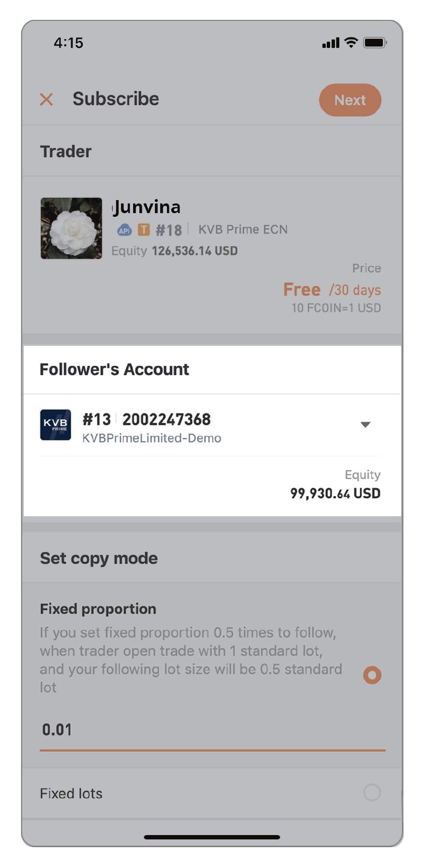Tap the cellular signal bars icon

pos(331,43)
